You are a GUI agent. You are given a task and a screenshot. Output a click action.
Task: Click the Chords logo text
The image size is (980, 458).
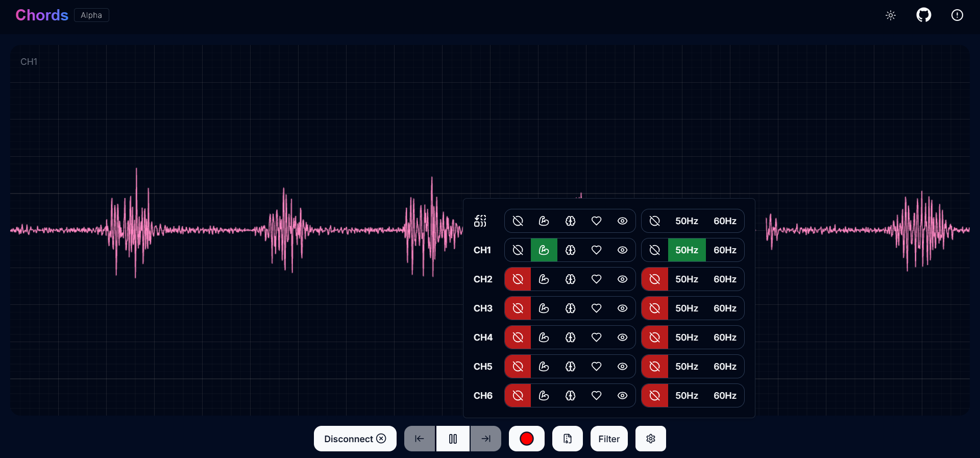click(42, 15)
